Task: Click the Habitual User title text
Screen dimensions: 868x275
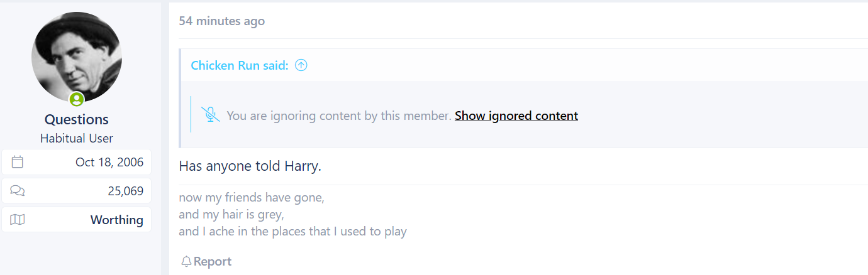Action: [x=77, y=138]
